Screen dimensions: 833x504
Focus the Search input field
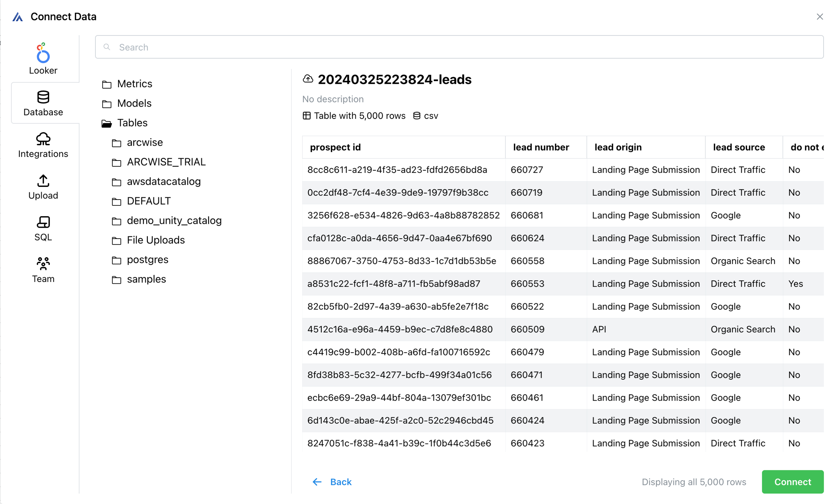(x=459, y=47)
